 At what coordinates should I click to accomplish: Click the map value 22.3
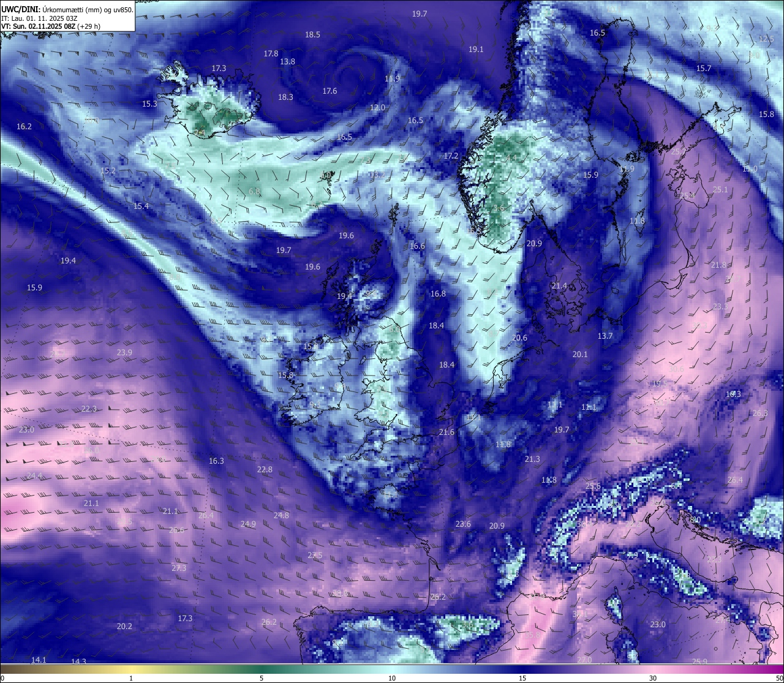point(89,409)
